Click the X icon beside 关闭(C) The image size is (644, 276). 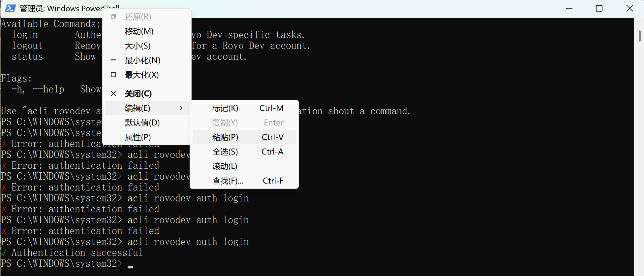pos(113,93)
